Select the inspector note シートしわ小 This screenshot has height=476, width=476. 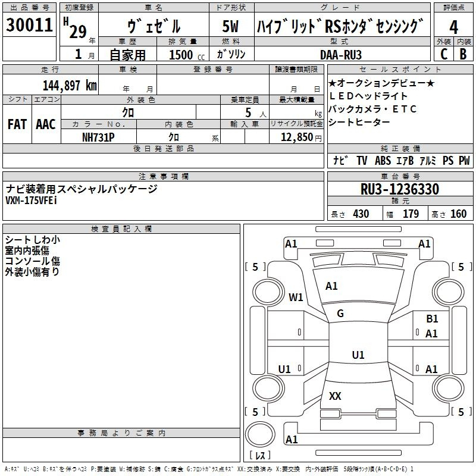point(33,240)
